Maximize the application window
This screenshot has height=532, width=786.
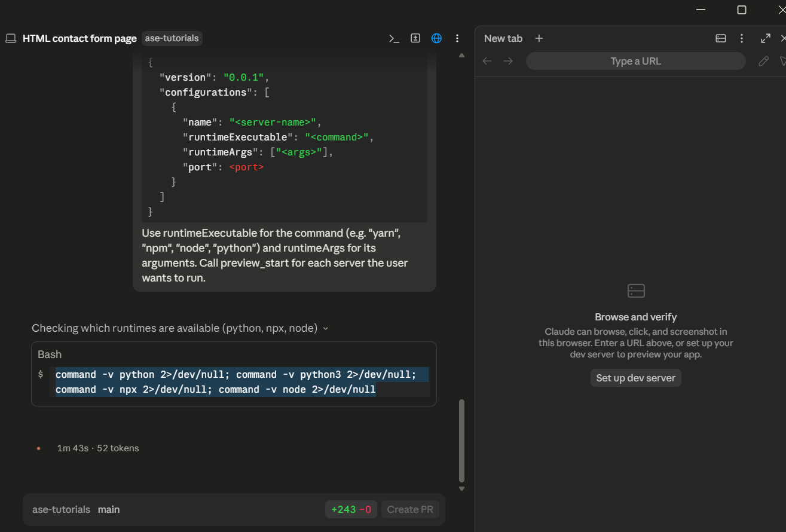[742, 10]
